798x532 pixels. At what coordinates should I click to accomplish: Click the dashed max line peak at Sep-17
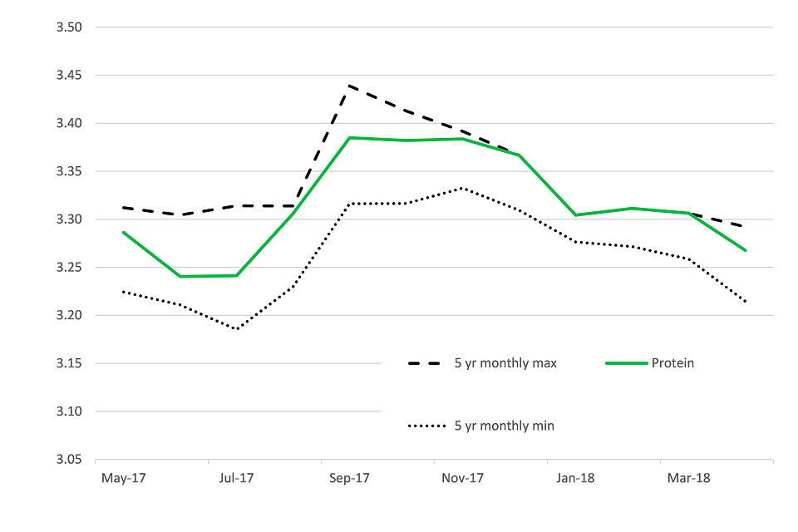[350, 85]
